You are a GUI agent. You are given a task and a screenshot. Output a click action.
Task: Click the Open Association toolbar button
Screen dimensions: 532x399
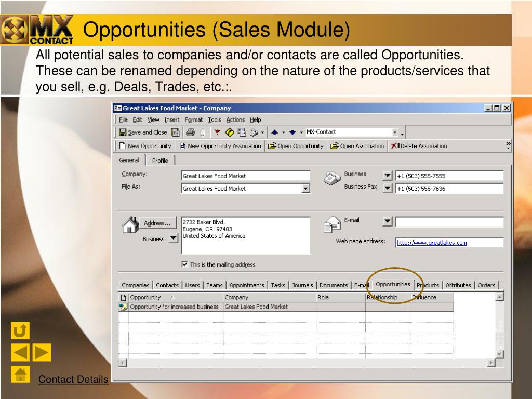click(x=357, y=146)
